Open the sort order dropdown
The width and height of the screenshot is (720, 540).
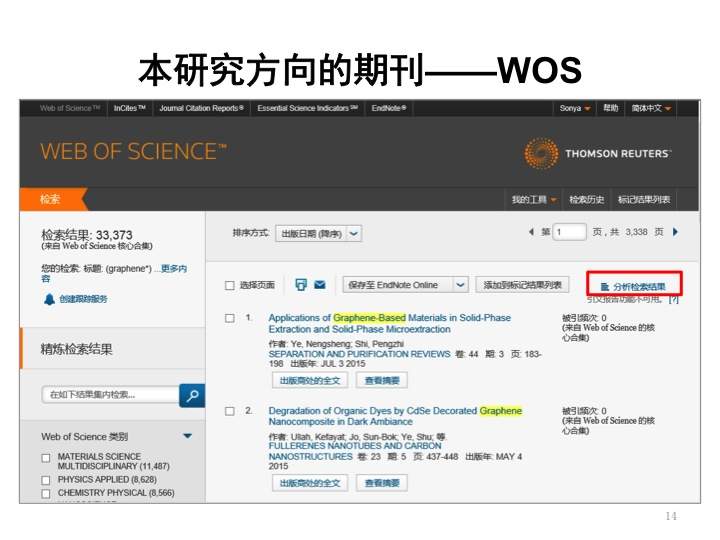point(318,234)
